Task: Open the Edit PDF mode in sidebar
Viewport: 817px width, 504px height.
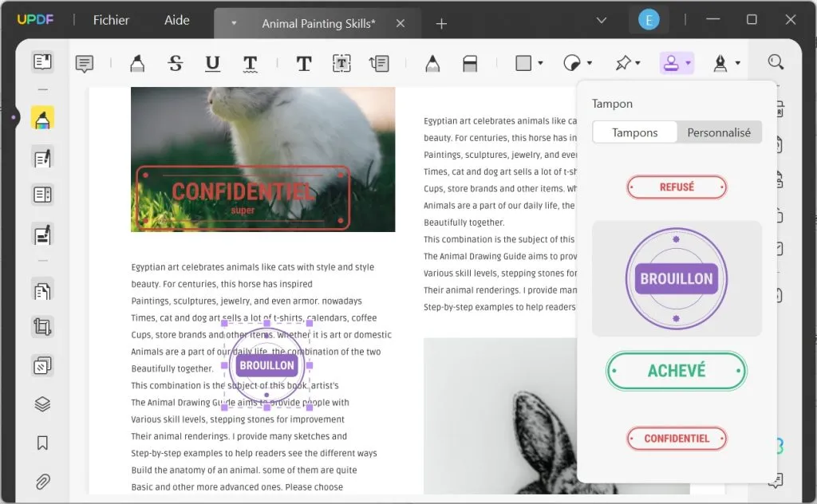Action: [42, 158]
